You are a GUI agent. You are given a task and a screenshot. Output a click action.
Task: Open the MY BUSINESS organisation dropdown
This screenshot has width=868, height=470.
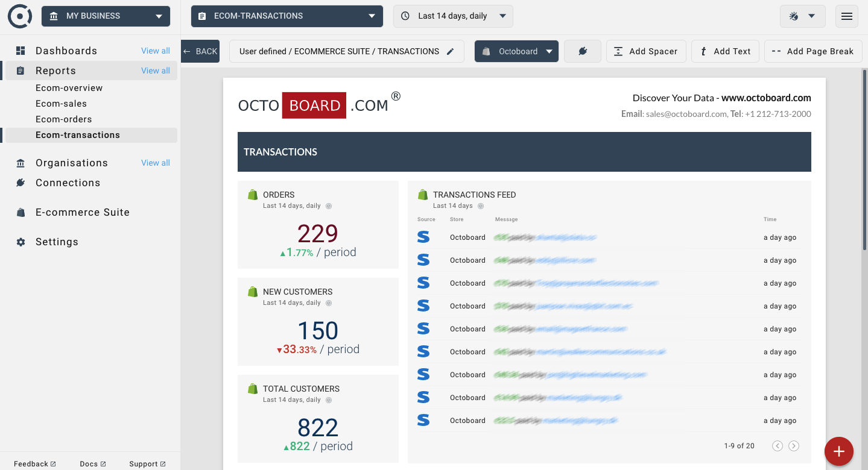point(106,16)
